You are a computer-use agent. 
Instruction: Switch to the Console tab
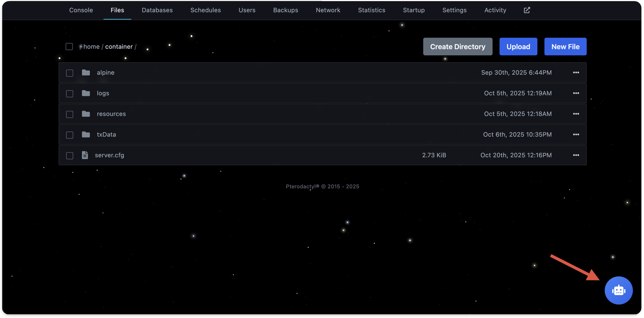[81, 10]
